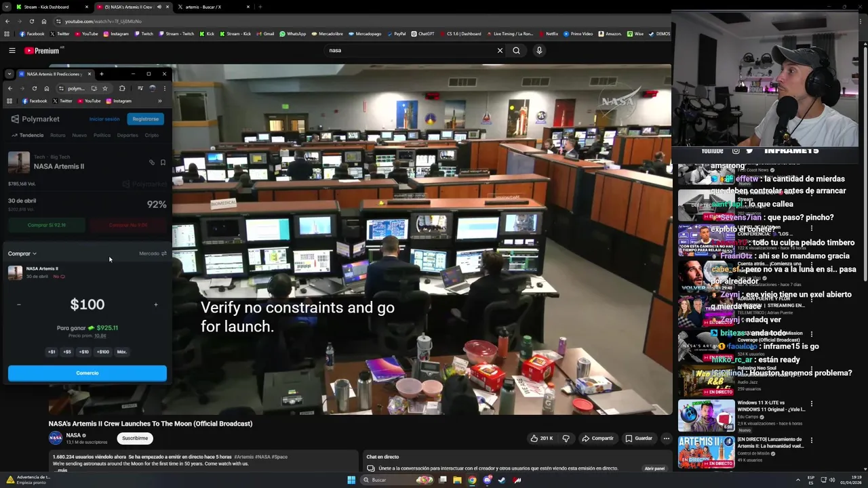Screen dimensions: 868x488
Task: Dislike the video with thumbs down
Action: point(566,439)
